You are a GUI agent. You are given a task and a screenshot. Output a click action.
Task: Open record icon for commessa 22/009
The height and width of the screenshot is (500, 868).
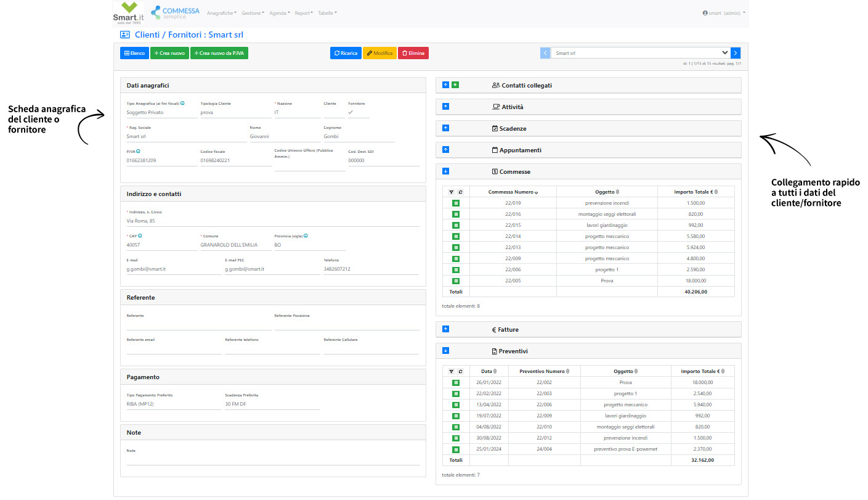click(x=456, y=258)
